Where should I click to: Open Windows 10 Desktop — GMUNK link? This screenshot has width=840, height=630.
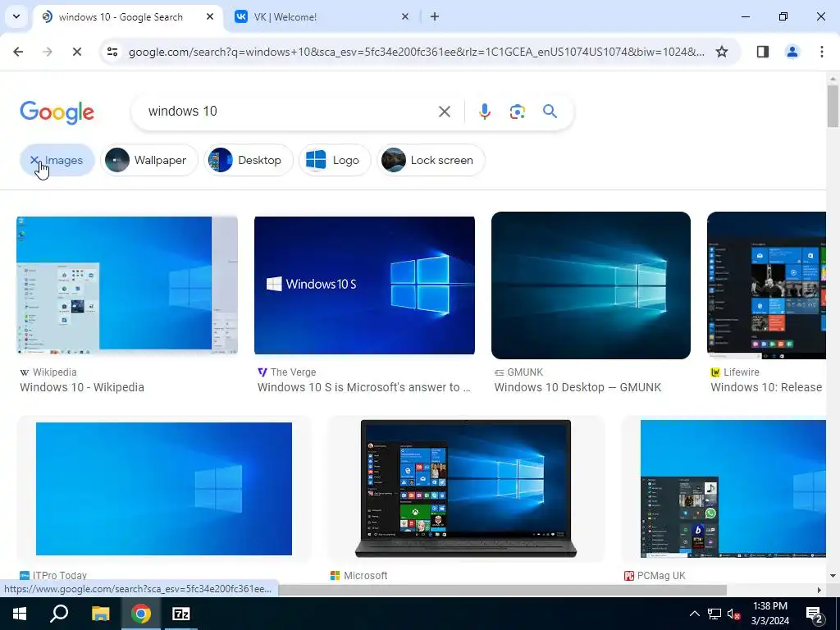tap(577, 387)
